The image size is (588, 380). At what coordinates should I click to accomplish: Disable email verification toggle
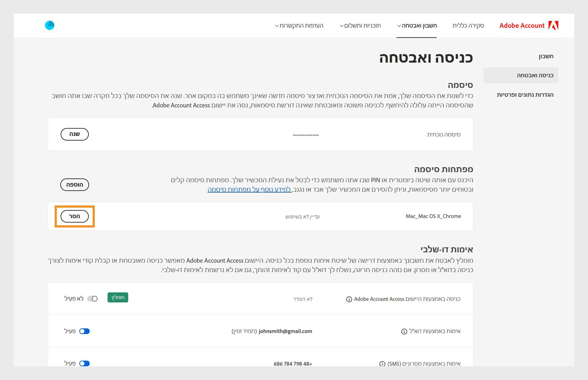[x=85, y=331]
